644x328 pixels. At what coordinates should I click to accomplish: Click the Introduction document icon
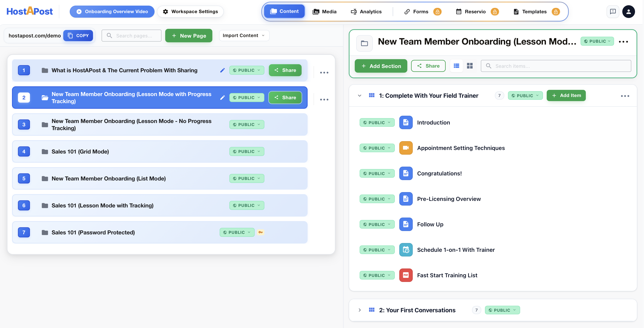click(x=406, y=122)
